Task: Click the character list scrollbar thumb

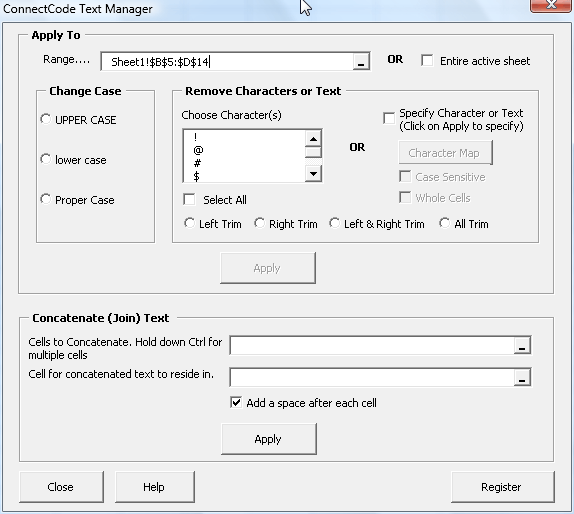Action: point(313,152)
